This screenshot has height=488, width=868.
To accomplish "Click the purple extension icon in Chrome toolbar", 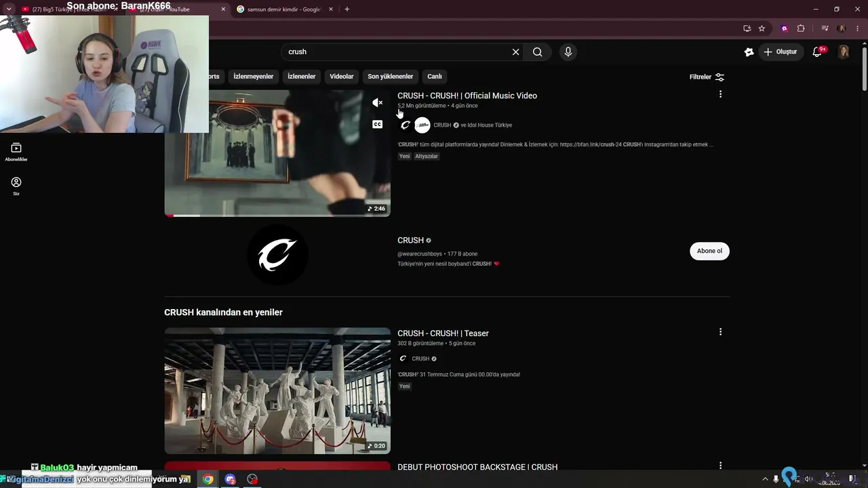I will pyautogui.click(x=785, y=28).
